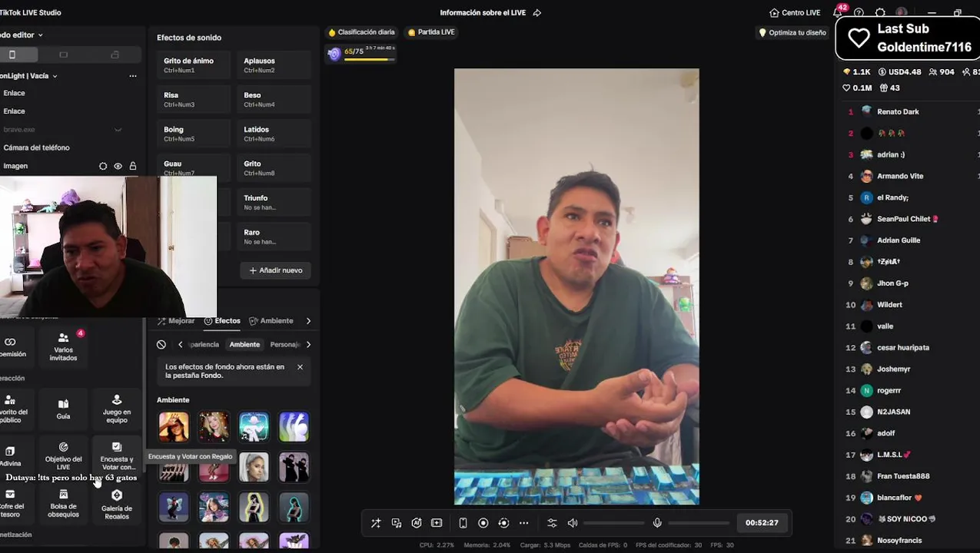This screenshot has width=980, height=553.
Task: Click the share arrow next to 'Información sobre el LIVE'
Action: point(537,13)
